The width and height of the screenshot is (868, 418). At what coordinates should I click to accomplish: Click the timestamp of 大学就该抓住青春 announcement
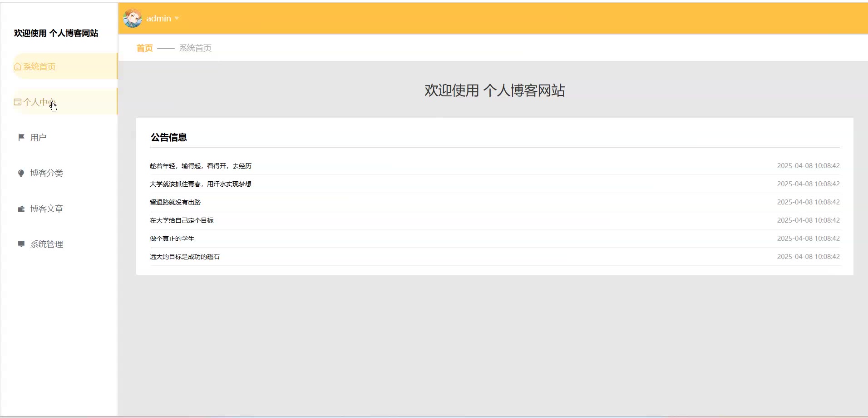point(809,184)
